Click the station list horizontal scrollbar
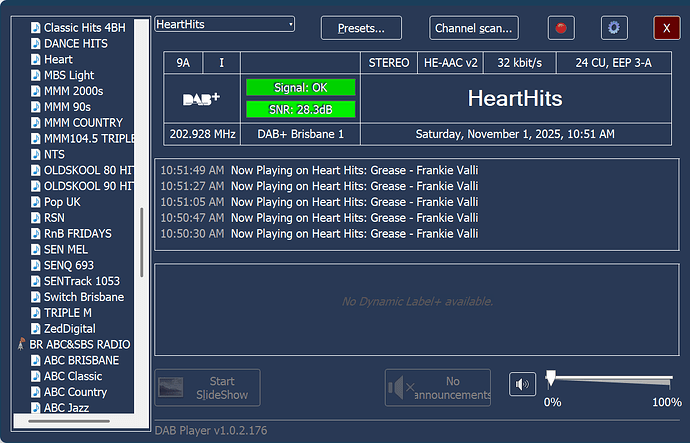690x443 pixels. tap(69, 421)
